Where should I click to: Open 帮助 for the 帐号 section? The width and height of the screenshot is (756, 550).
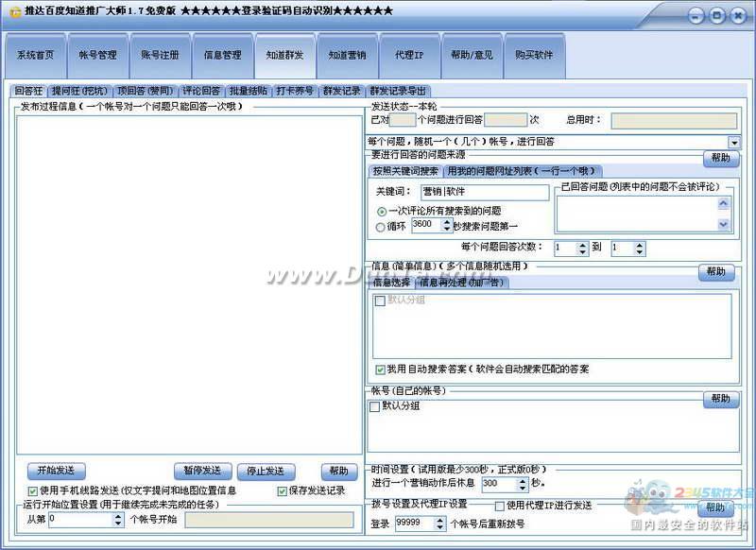point(721,399)
